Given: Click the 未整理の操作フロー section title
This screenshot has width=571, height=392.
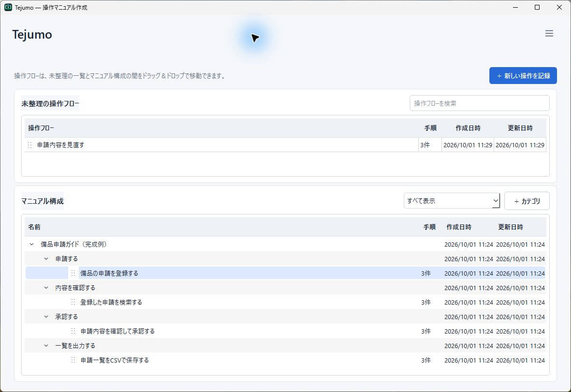Looking at the screenshot, I should tap(50, 103).
